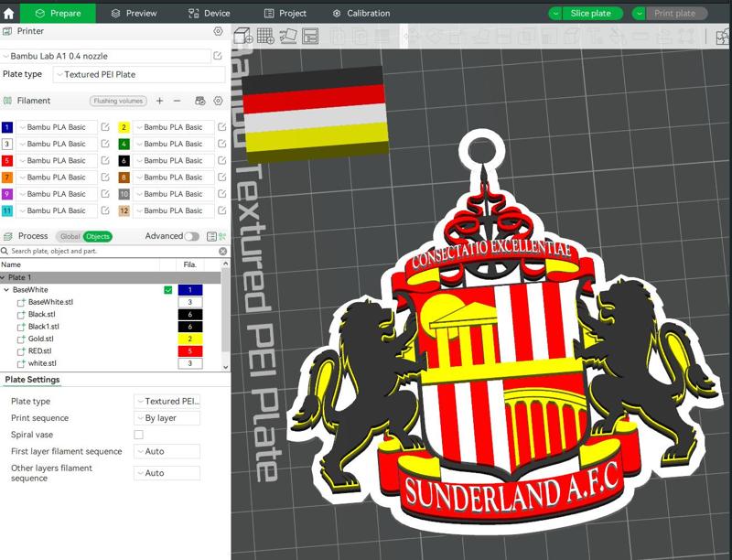Image resolution: width=732 pixels, height=560 pixels.
Task: Open Filament settings gear icon
Action: point(218,100)
